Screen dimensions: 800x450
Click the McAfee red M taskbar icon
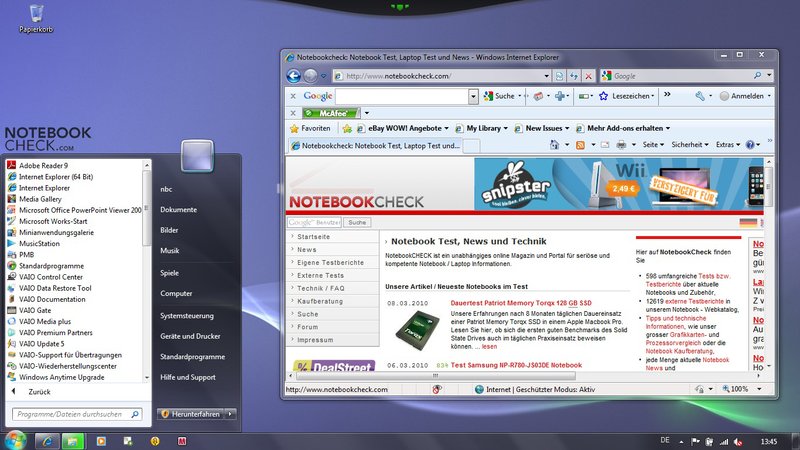point(182,441)
